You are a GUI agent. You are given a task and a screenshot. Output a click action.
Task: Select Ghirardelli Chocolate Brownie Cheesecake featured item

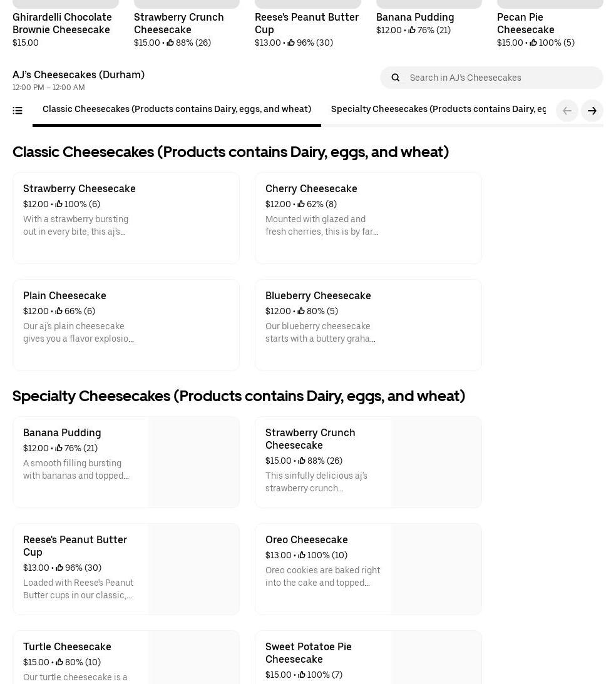pyautogui.click(x=62, y=23)
